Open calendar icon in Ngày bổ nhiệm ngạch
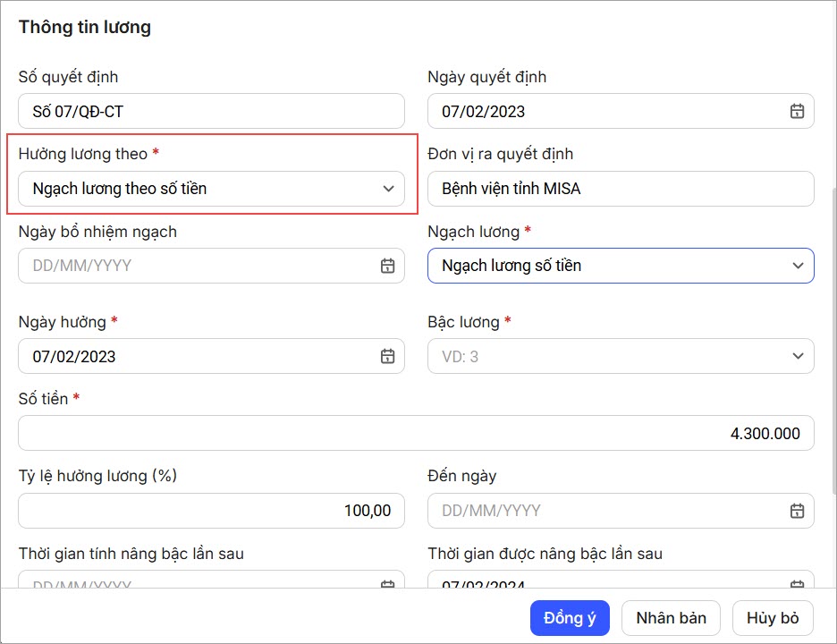 coord(387,266)
